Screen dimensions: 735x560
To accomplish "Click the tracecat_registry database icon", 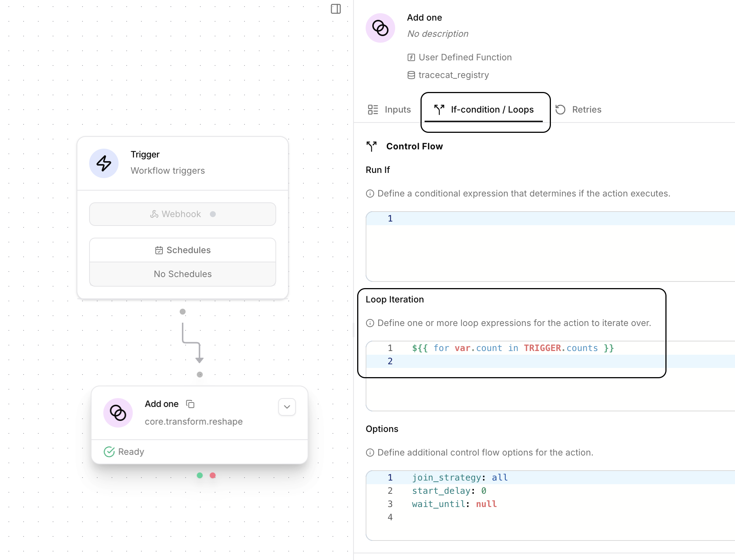I will coord(411,75).
